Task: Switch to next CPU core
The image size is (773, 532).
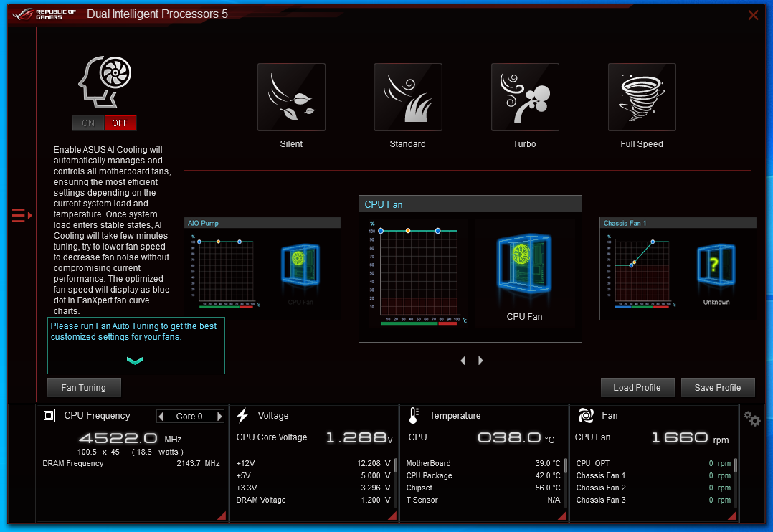Action: pyautogui.click(x=219, y=416)
